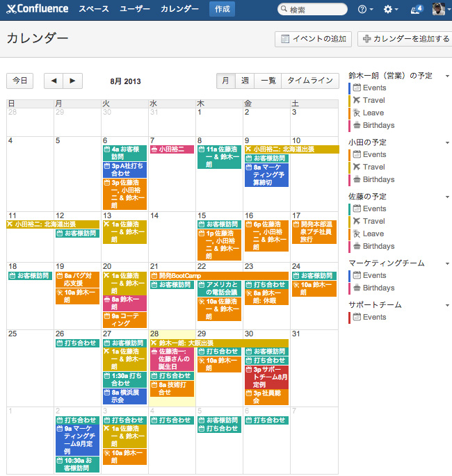Open 3p 社員総会 event on August 30
The height and width of the screenshot is (476, 452).
click(267, 397)
